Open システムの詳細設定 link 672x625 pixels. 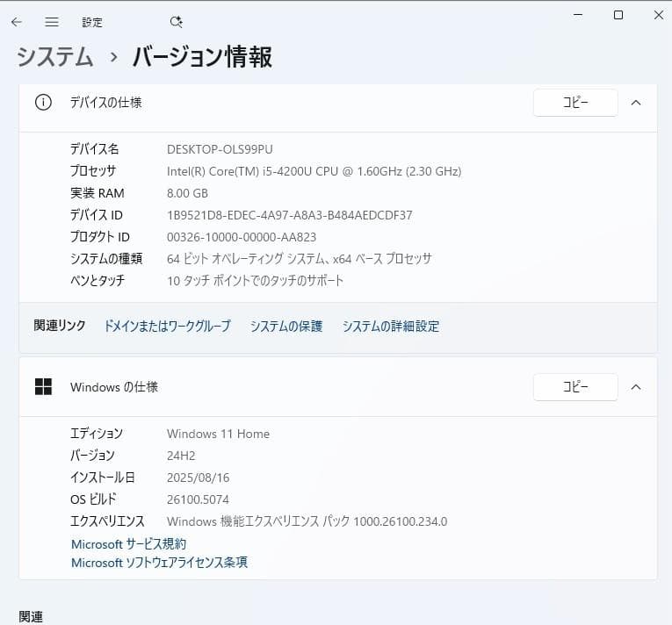click(391, 326)
